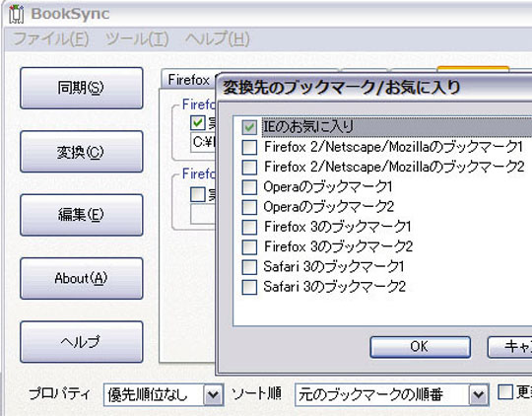Click the 変換(C) convert button
The image size is (532, 416).
pyautogui.click(x=82, y=152)
